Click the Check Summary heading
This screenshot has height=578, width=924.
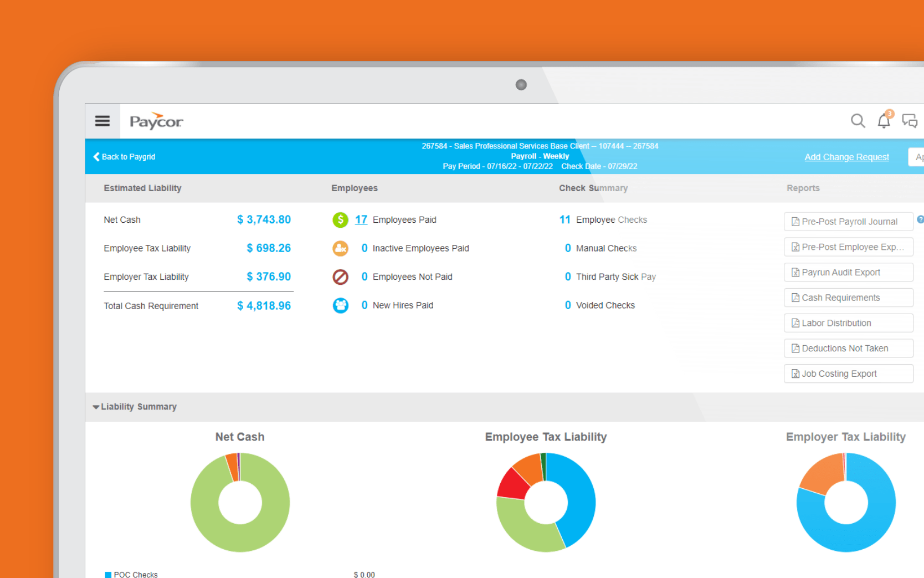(x=593, y=188)
